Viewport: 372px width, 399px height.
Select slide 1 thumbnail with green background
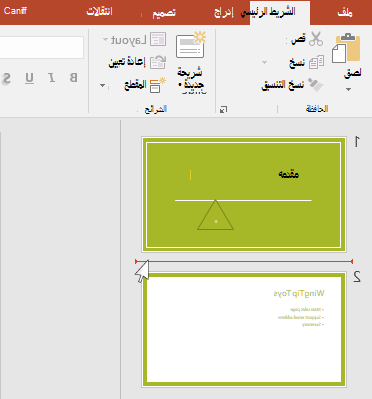[x=244, y=194]
